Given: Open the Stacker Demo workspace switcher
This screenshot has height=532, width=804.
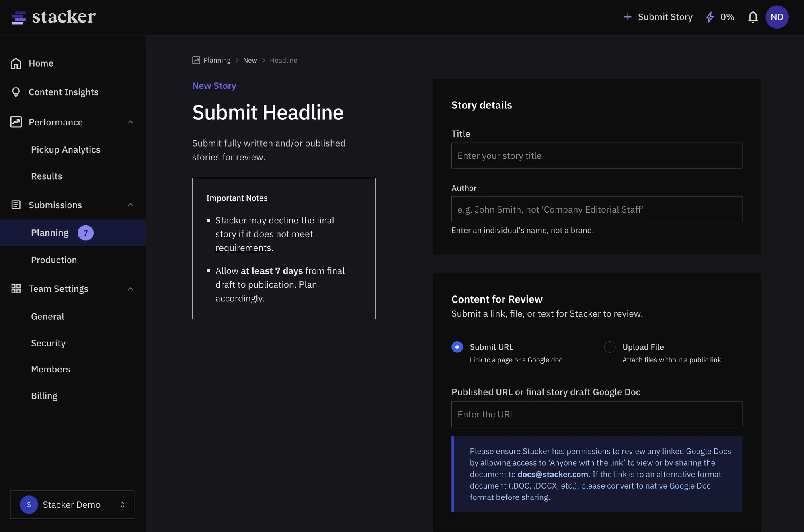Looking at the screenshot, I should (72, 505).
